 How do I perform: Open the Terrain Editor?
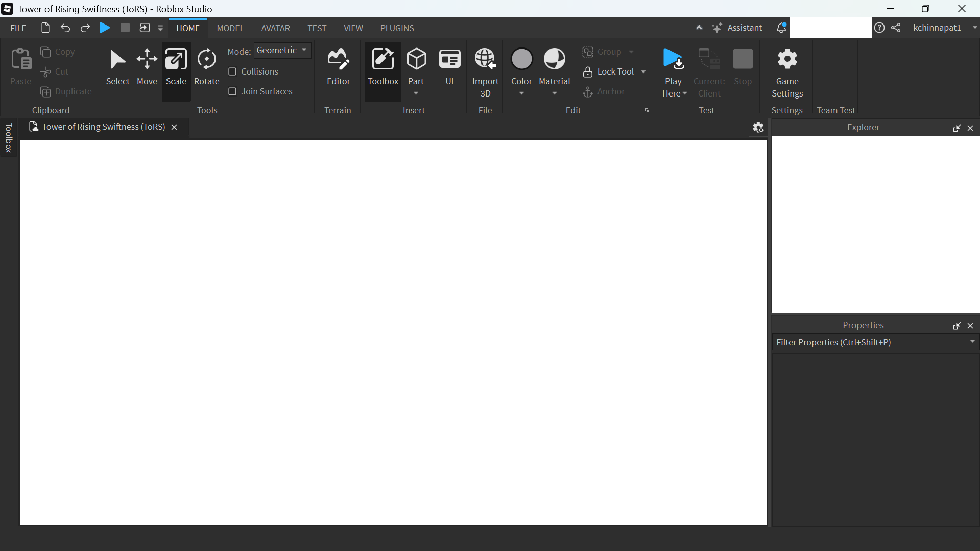[x=339, y=68]
